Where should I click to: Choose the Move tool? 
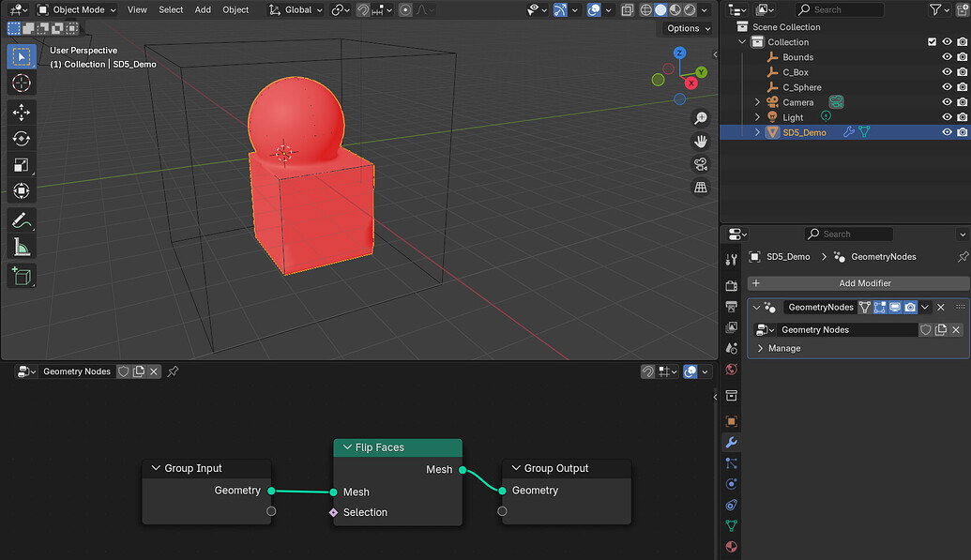pyautogui.click(x=21, y=113)
